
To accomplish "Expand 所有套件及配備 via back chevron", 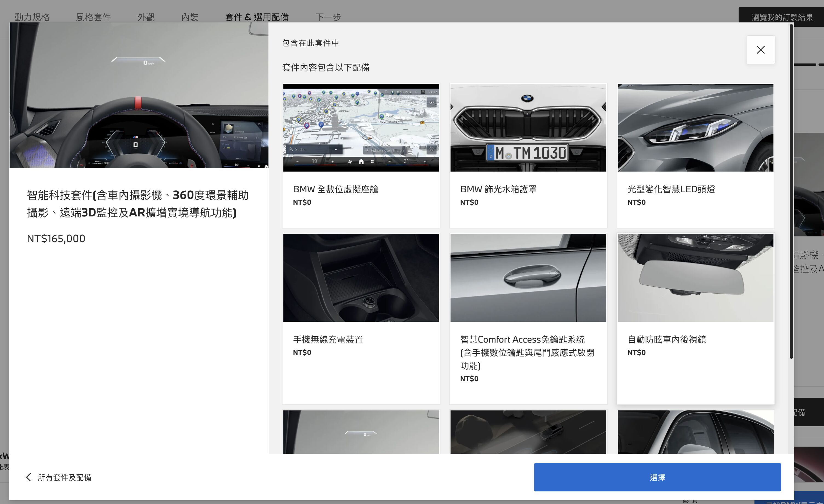I will point(28,477).
